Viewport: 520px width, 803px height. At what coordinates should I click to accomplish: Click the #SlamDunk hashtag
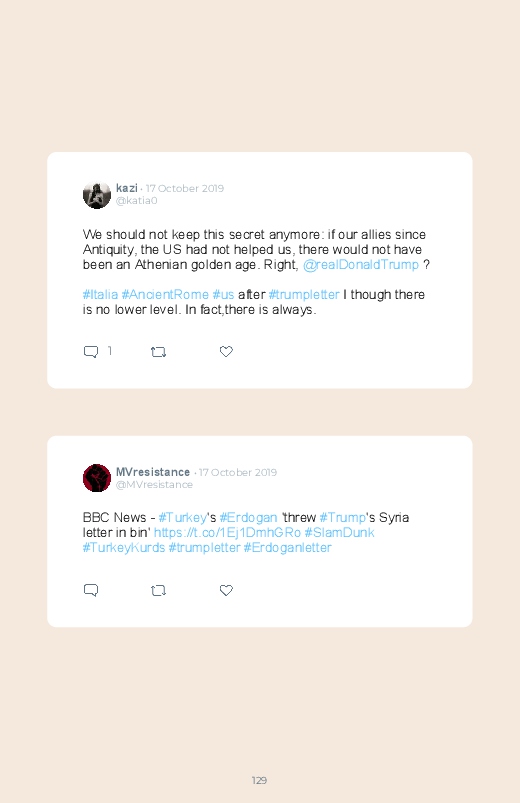tap(339, 533)
